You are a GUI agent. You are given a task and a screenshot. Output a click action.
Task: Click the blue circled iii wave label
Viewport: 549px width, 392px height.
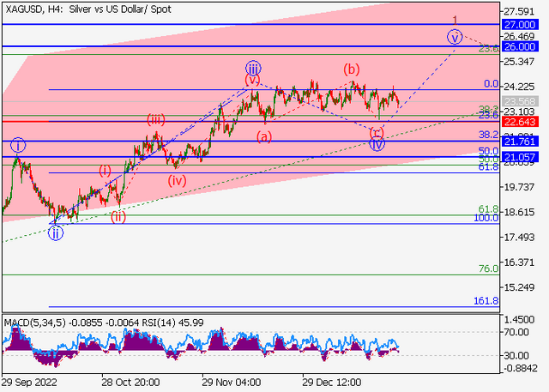click(x=253, y=68)
